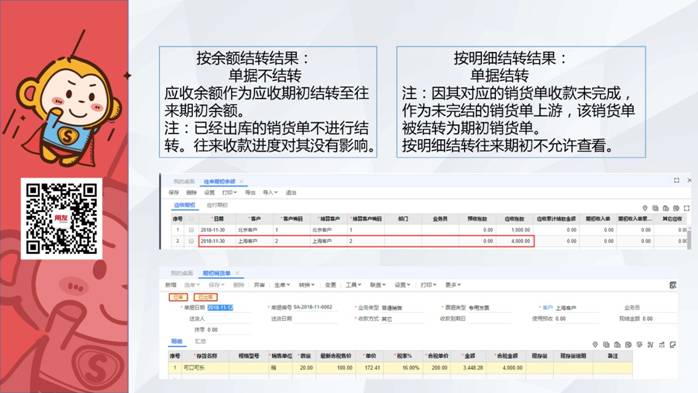The image size is (698, 393).
Task: Click the yonyou QR code image
Action: [x=61, y=219]
